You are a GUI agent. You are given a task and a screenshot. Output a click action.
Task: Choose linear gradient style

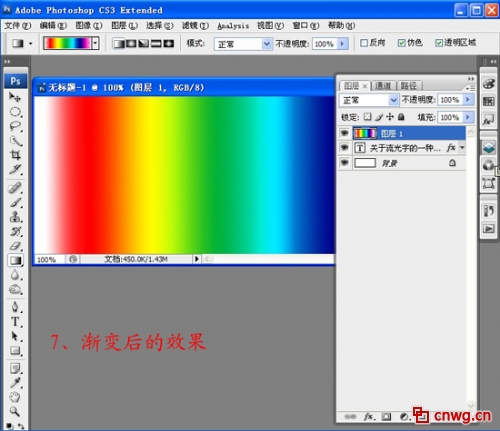click(118, 43)
